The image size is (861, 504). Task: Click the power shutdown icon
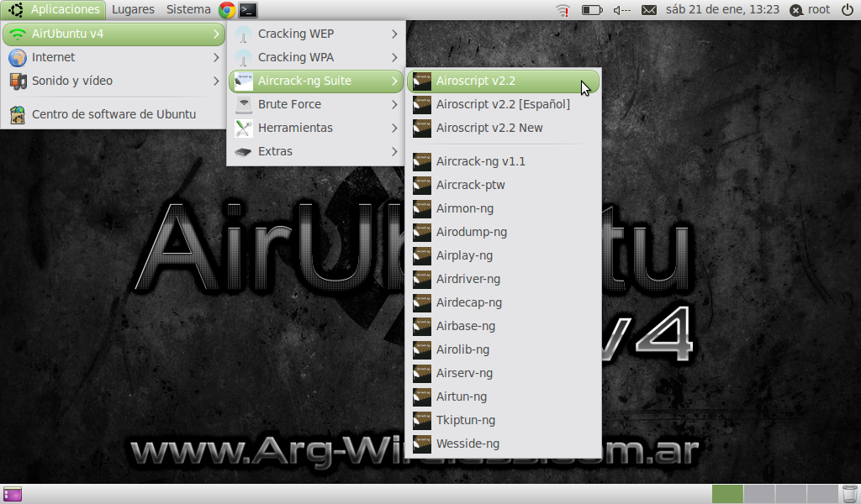pos(847,10)
